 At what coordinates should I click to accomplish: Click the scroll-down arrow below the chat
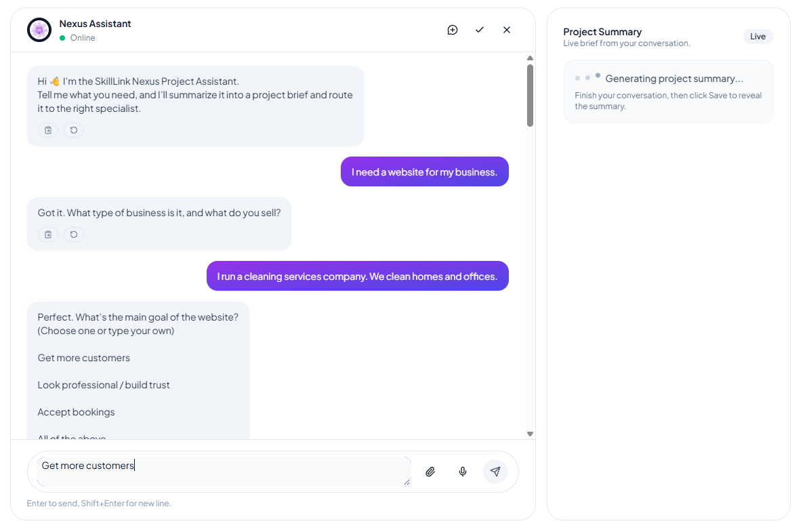pyautogui.click(x=530, y=433)
